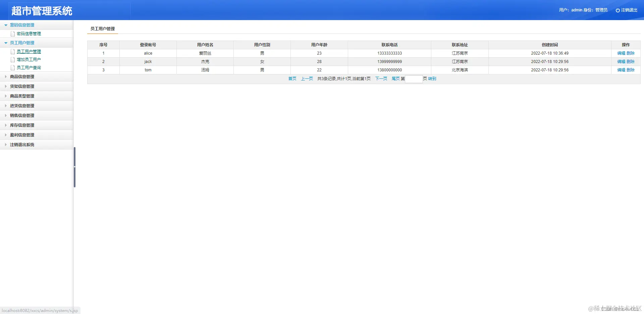Expand the 盈利信息管理 arrow
The image size is (644, 314).
coord(6,135)
